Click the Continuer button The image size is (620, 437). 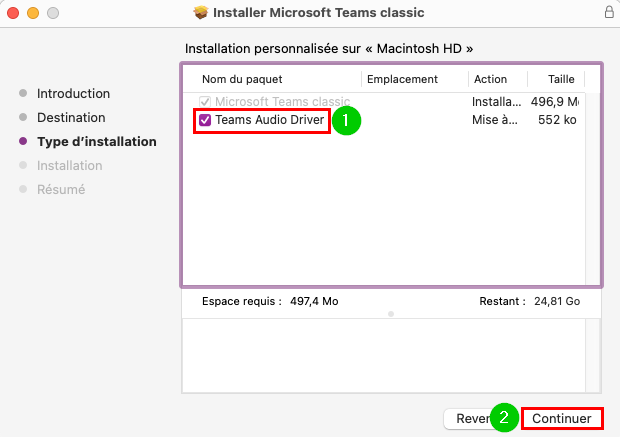tap(562, 418)
